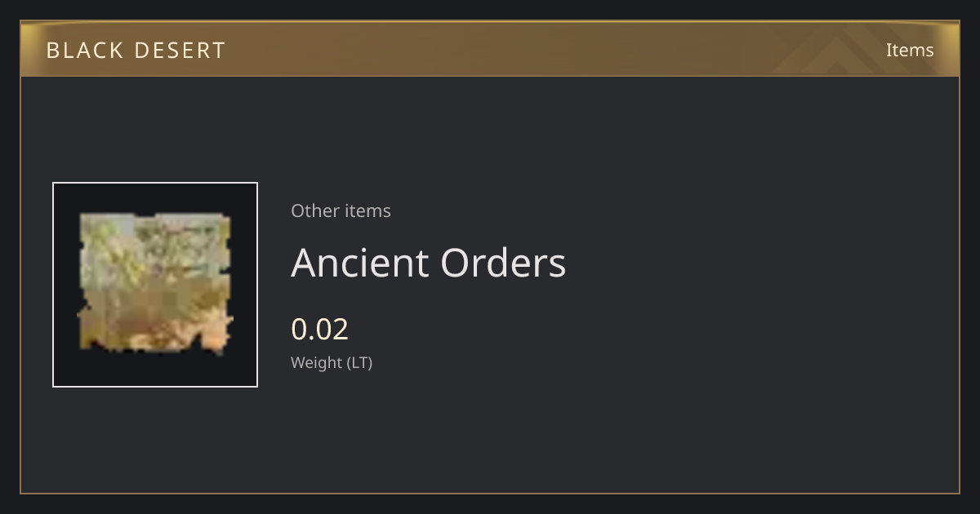Click the word Weight under 0.02

317,362
